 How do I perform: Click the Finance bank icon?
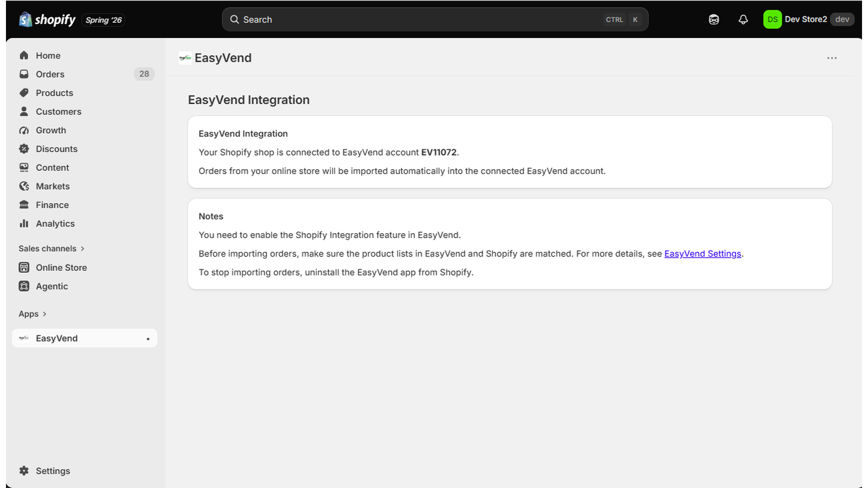pyautogui.click(x=24, y=205)
